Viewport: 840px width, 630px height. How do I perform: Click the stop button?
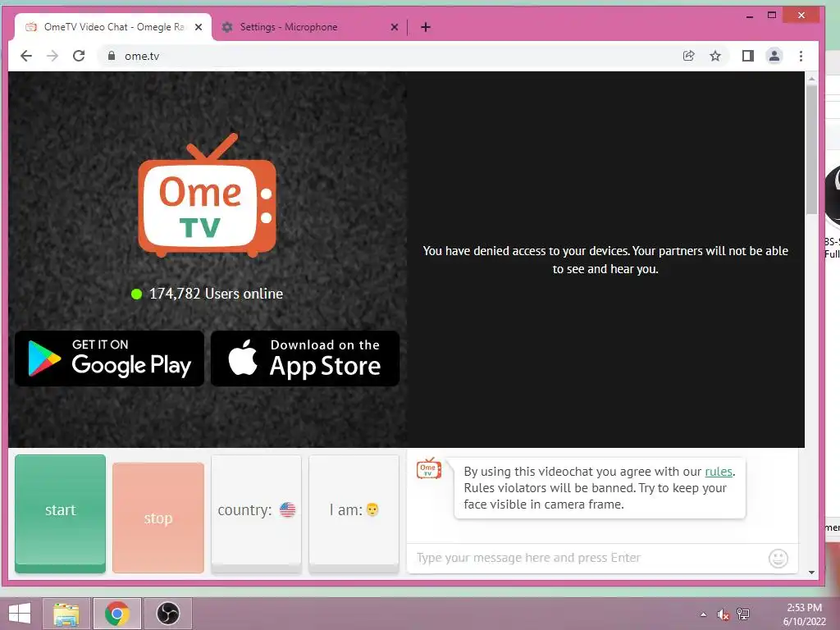(158, 518)
